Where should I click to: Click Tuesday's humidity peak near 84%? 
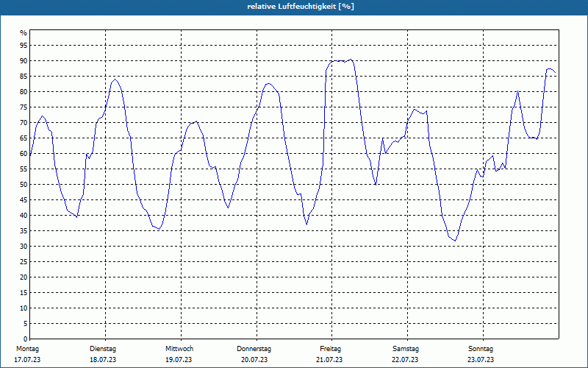coord(115,79)
